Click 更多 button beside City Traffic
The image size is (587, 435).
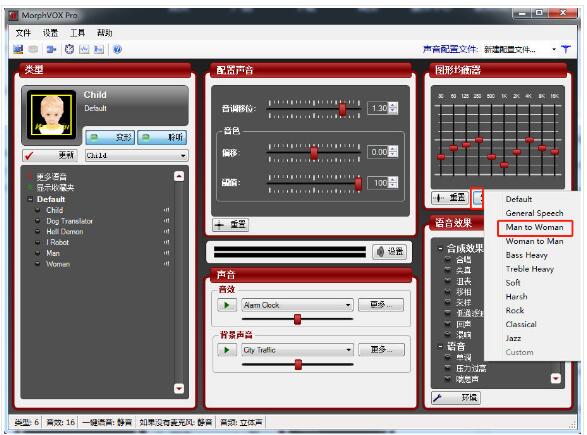(381, 350)
